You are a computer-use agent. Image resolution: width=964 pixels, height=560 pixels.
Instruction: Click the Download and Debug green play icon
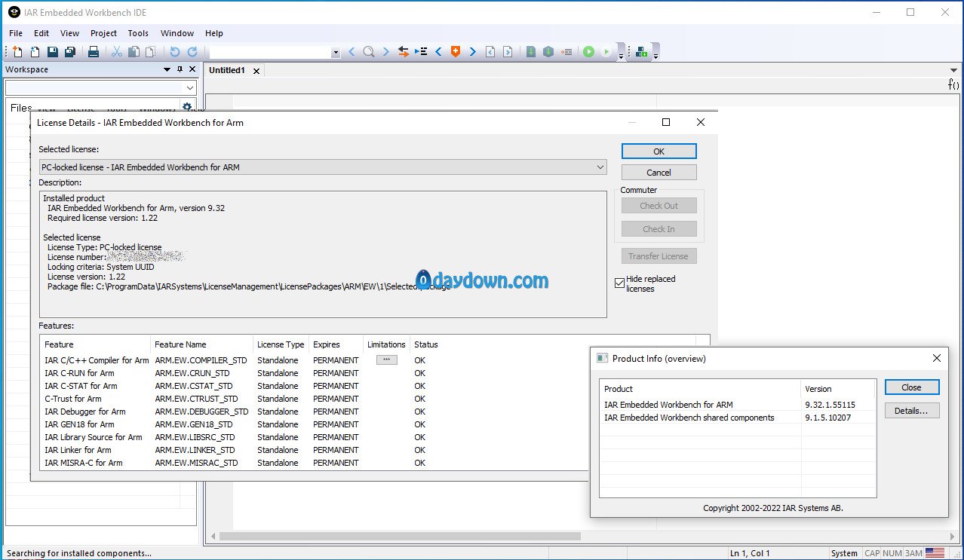[x=588, y=52]
